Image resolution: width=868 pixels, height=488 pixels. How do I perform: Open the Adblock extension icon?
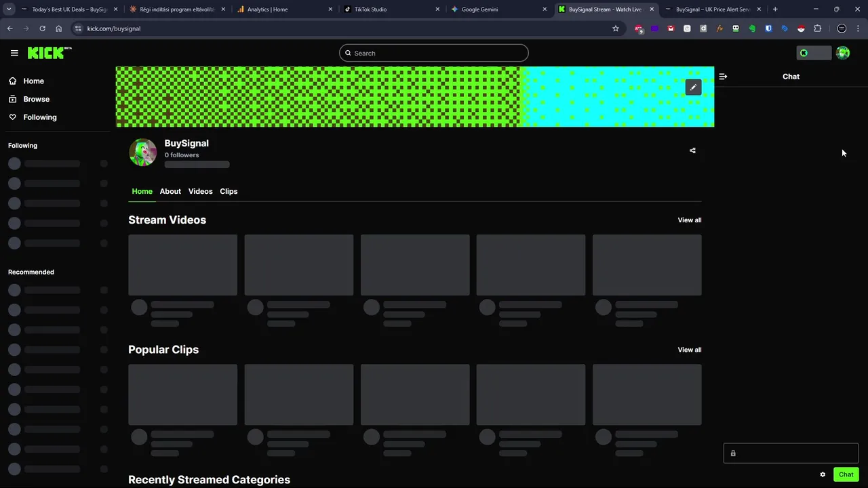639,28
